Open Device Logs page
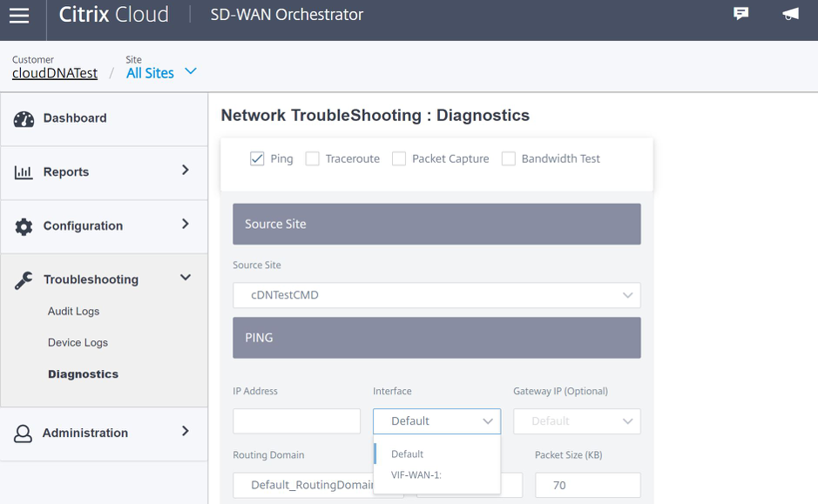This screenshot has height=504, width=818. coord(78,342)
